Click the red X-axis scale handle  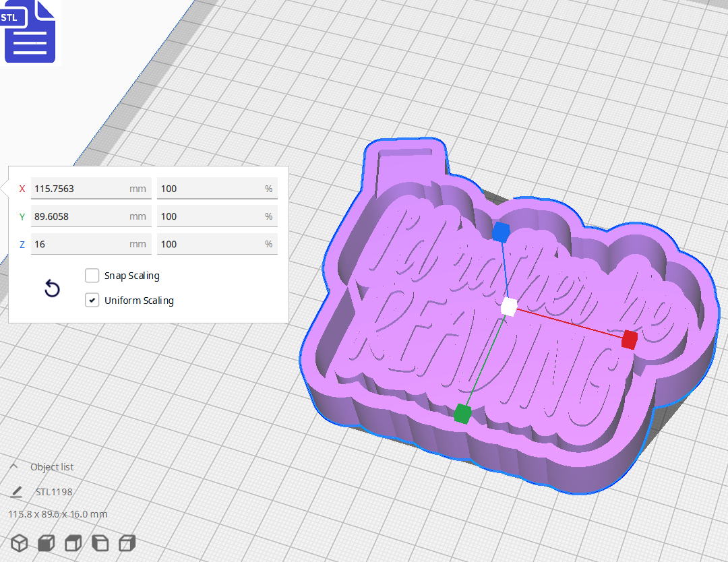(628, 340)
